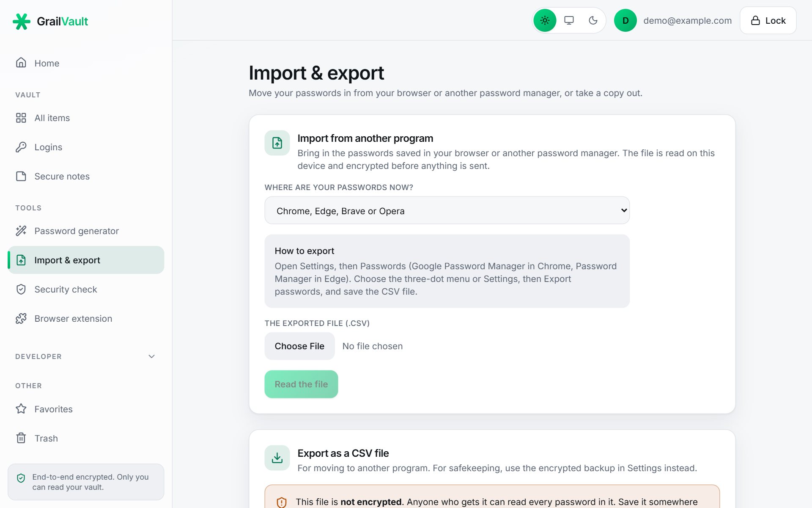
Task: Open Security check page
Action: [86, 289]
